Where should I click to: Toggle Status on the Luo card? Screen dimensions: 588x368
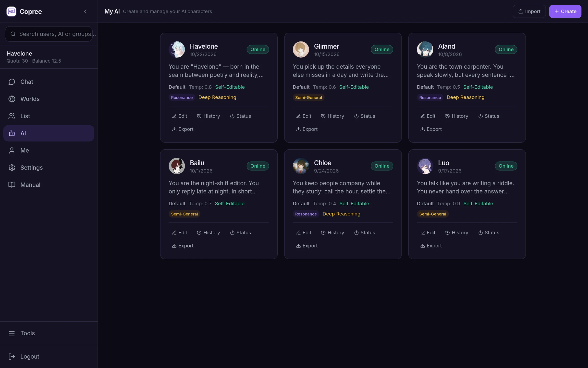489,233
